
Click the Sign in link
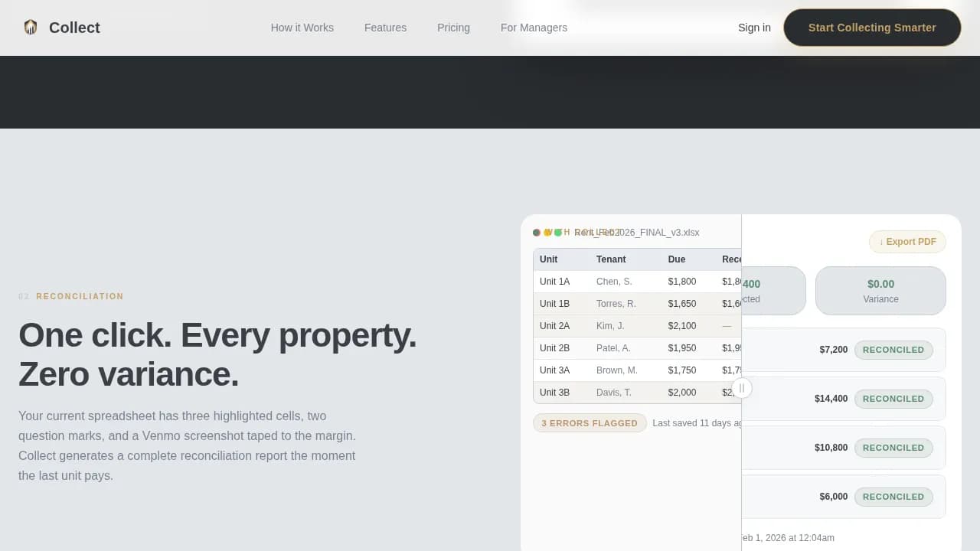point(754,28)
